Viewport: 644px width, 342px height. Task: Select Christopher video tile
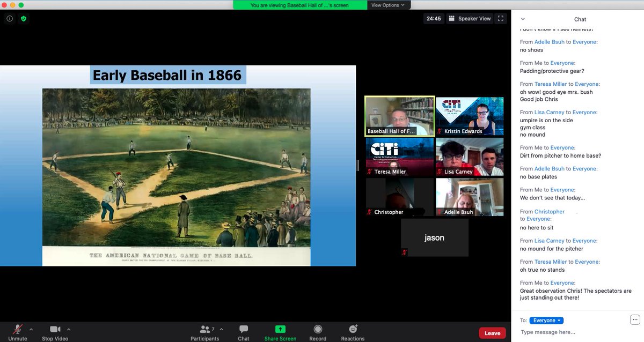tap(399, 197)
